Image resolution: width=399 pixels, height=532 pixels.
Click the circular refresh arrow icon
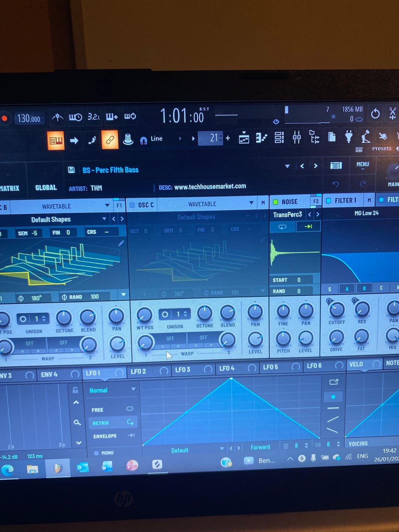coord(375,113)
